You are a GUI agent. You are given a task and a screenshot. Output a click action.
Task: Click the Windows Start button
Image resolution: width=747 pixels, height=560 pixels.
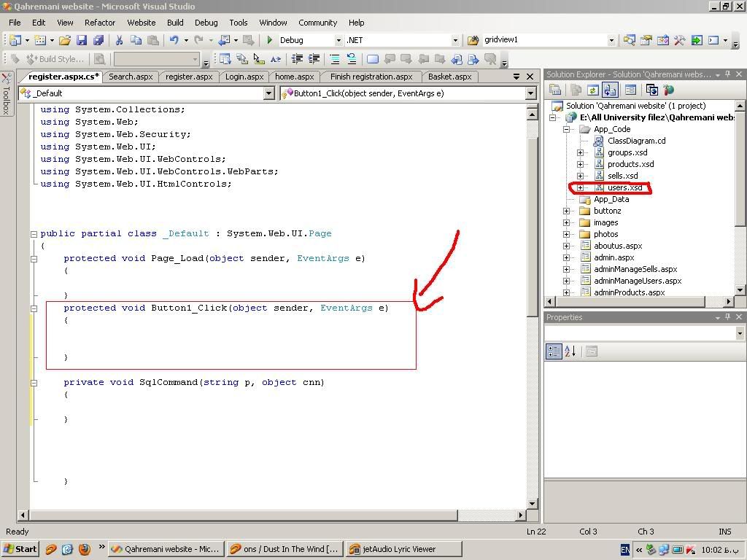click(x=20, y=549)
